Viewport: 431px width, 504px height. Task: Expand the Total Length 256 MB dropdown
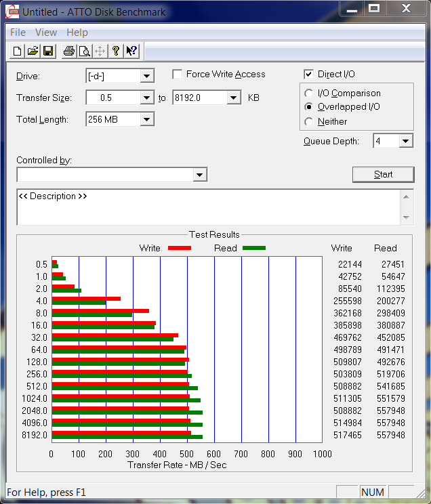pyautogui.click(x=146, y=120)
